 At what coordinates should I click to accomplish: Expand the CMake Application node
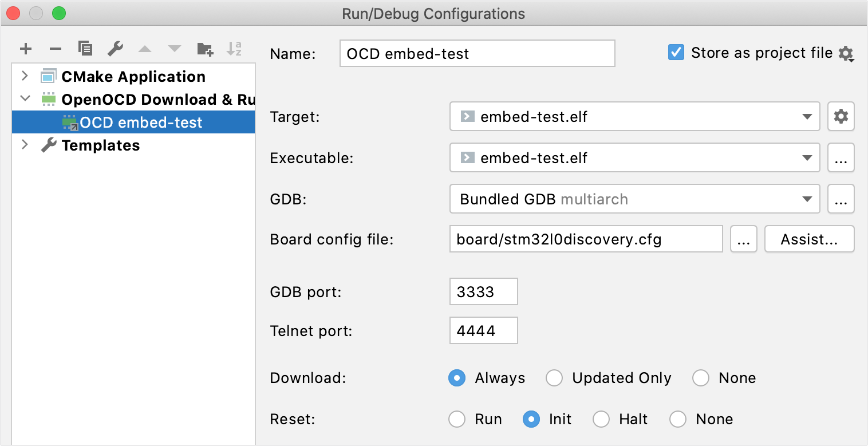(x=24, y=76)
